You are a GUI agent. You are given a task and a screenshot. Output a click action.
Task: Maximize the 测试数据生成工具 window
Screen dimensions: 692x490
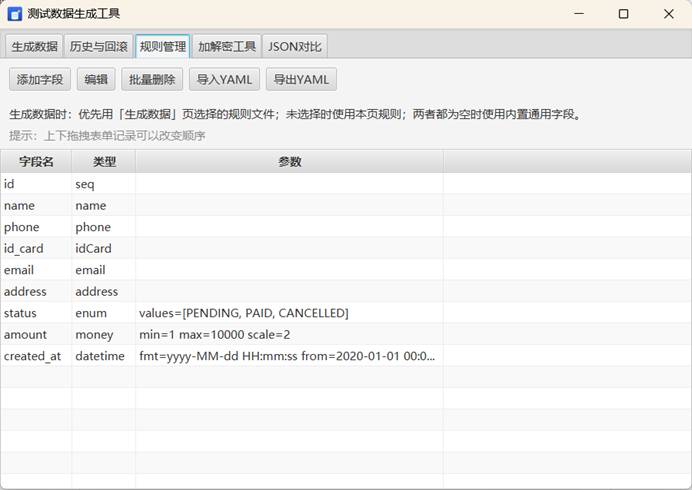tap(624, 14)
